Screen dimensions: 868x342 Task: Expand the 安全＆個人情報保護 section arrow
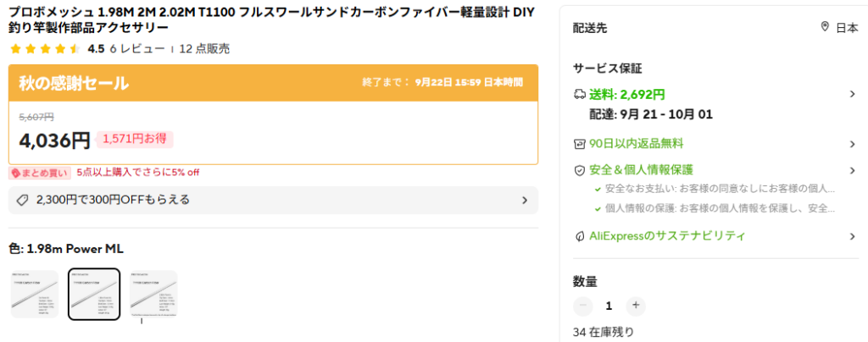(x=852, y=170)
